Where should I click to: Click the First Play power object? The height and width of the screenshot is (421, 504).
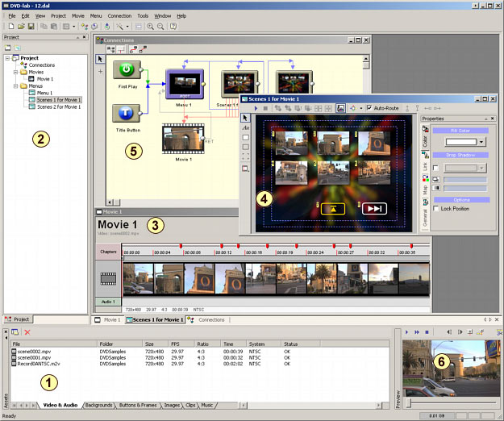tap(127, 69)
